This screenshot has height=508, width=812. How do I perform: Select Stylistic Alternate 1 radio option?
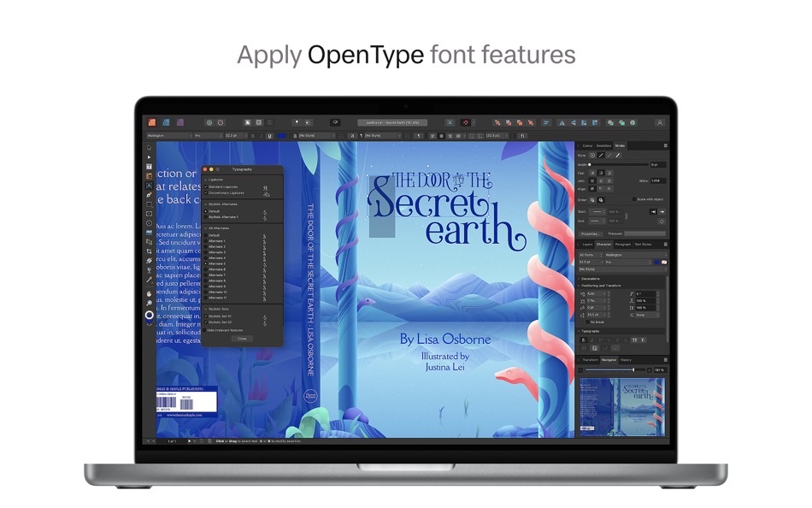pyautogui.click(x=206, y=217)
